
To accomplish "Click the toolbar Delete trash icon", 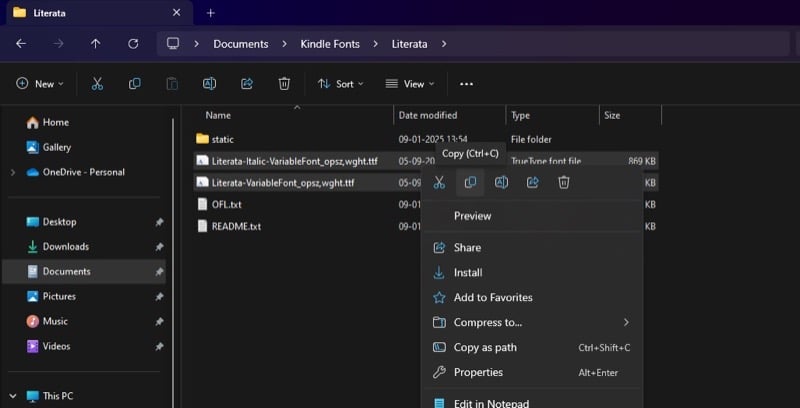I will tap(284, 84).
